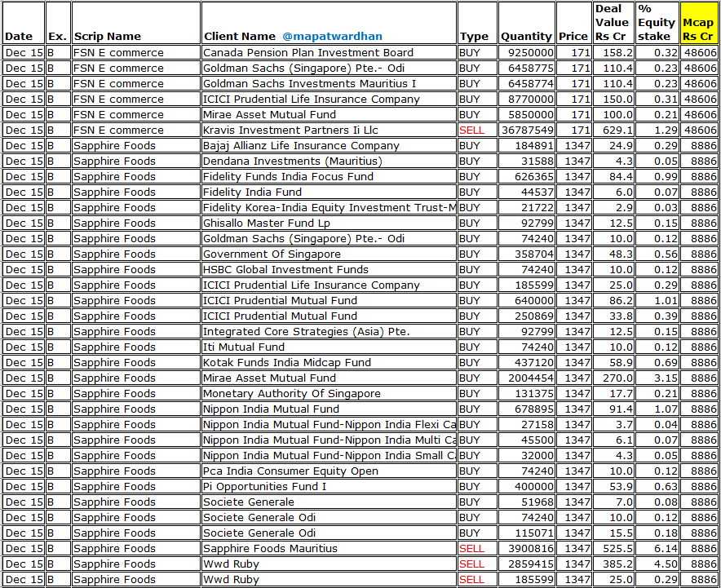721x588 pixels.
Task: Select Bajaj Allianz Life Insurance Company cell
Action: (329, 145)
